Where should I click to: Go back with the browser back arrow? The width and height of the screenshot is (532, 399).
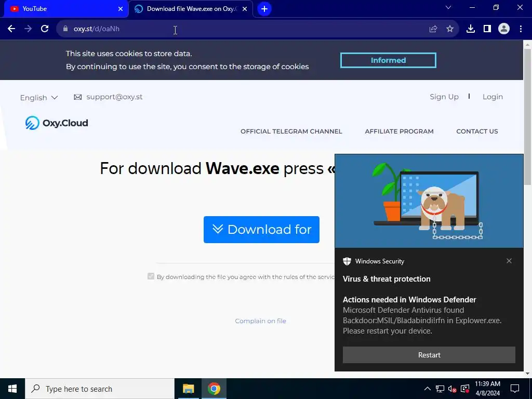[x=11, y=29]
